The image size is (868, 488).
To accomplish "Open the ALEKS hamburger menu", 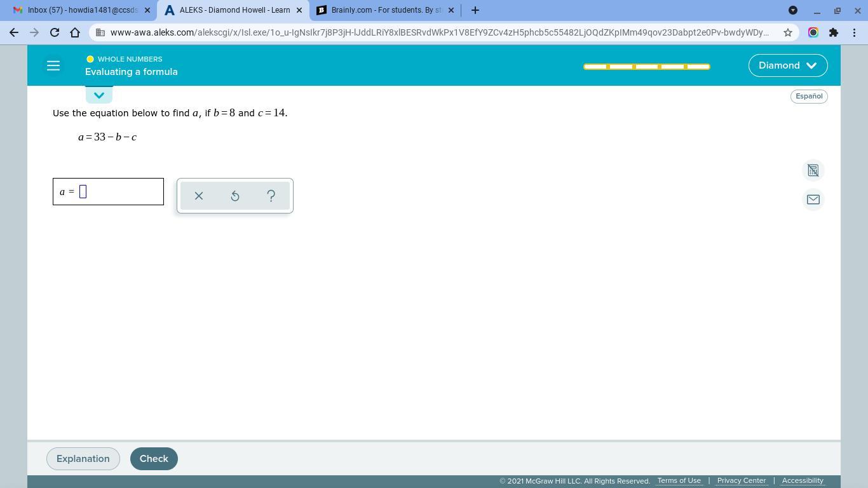I will coord(53,65).
